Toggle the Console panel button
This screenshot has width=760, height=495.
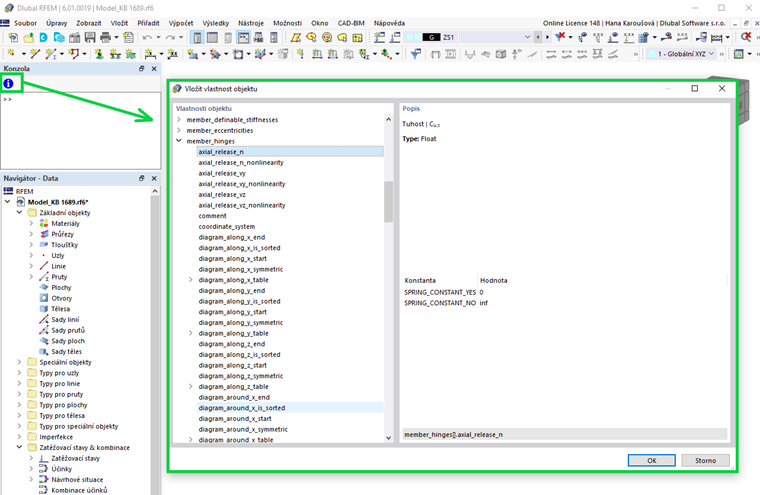pyautogui.click(x=243, y=37)
